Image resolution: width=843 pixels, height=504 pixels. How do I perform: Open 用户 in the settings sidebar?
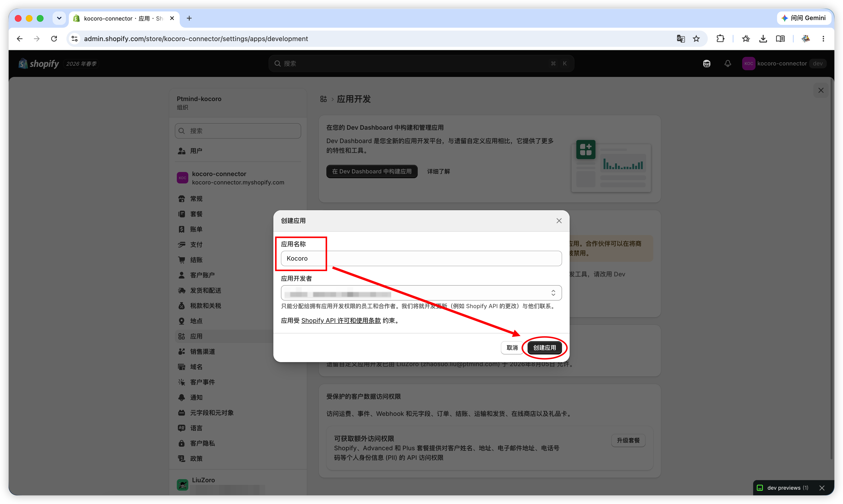(238, 151)
